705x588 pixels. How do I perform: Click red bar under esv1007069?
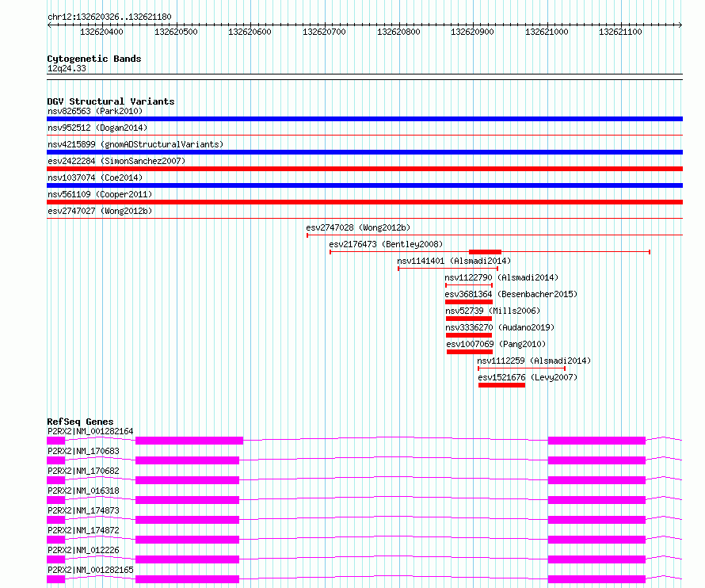pyautogui.click(x=470, y=352)
